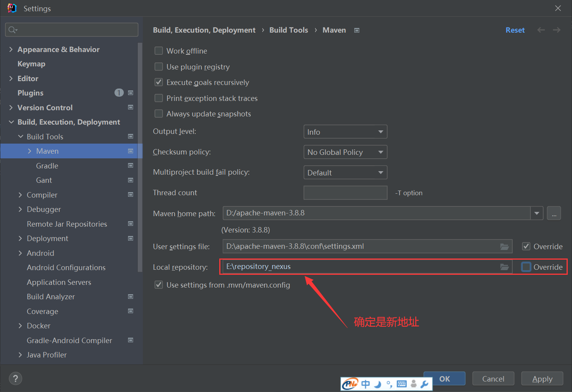Open Android Configurations page
Viewport: 572px width, 392px height.
(66, 267)
